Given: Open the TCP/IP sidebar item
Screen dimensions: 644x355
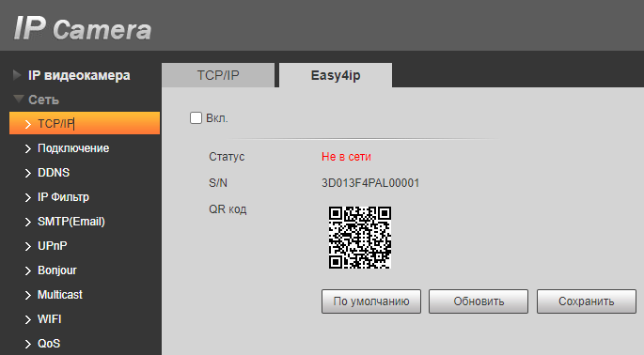Looking at the screenshot, I should 85,123.
